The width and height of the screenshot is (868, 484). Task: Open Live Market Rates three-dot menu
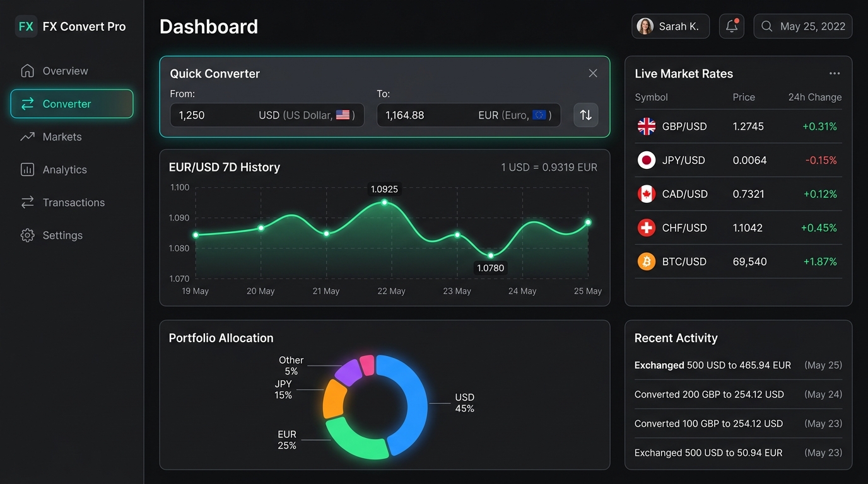[835, 74]
